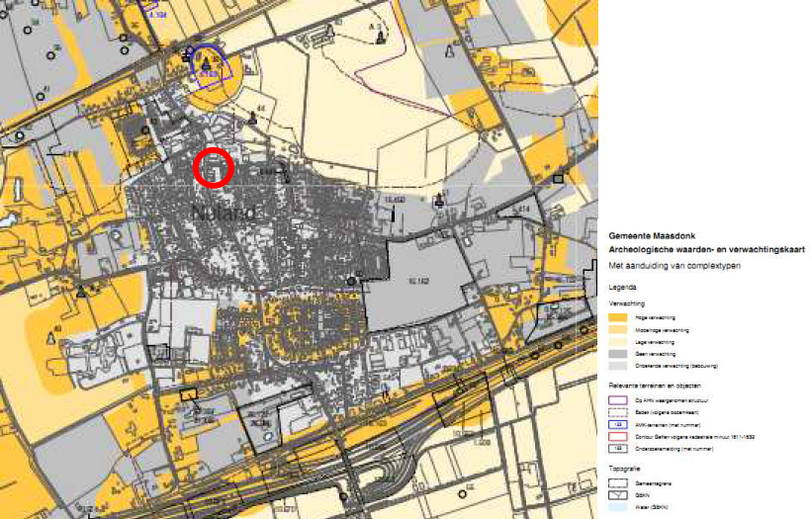This screenshot has width=812, height=519.
Task: Click the Lage verwachting pale legend swatch
Action: pyautogui.click(x=618, y=342)
